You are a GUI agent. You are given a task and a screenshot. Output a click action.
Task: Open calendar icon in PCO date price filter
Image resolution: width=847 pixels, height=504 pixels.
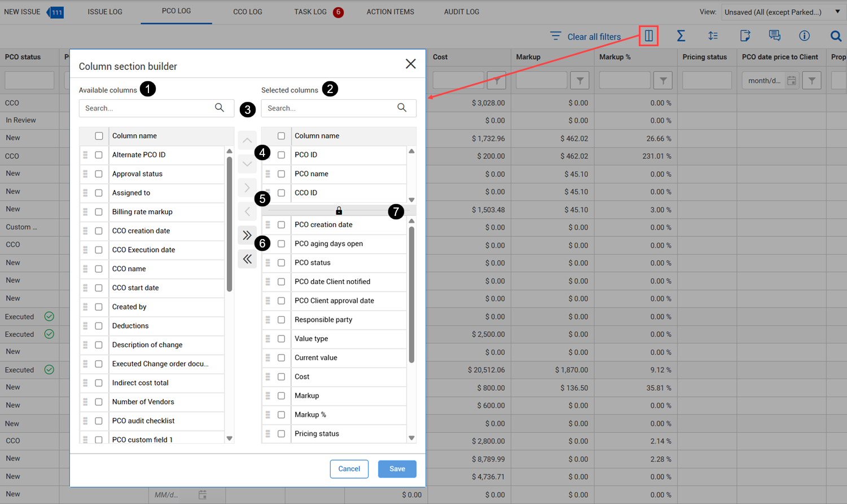coord(792,81)
